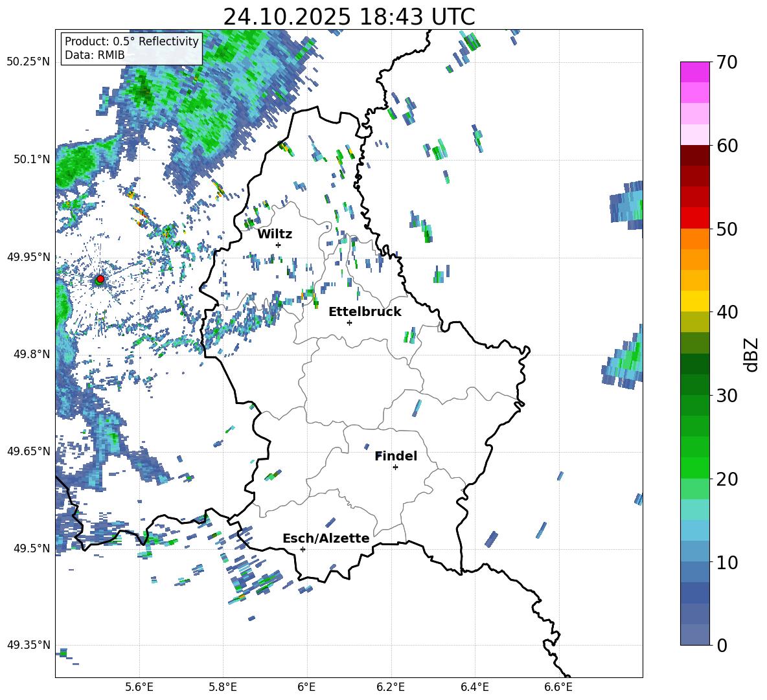Viewport: 767px width, 700px height.
Task: Click the Product: 0.5° Reflectivity text
Action: click(132, 41)
